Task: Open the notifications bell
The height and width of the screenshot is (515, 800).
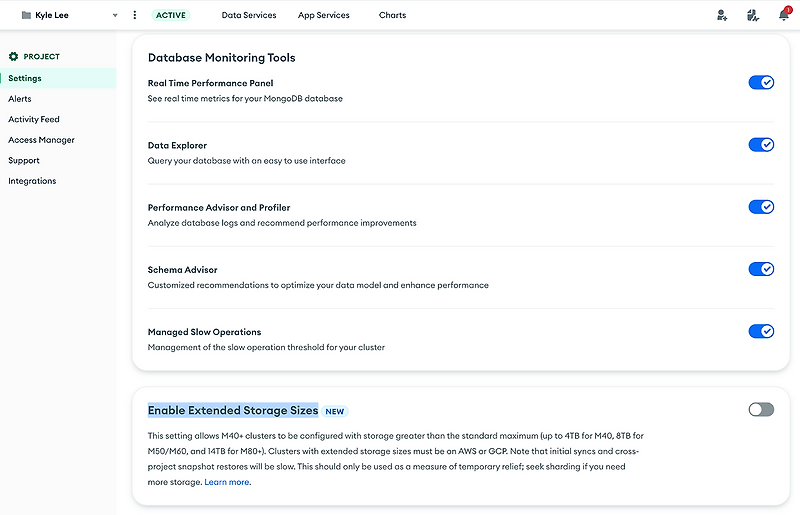Action: [784, 15]
